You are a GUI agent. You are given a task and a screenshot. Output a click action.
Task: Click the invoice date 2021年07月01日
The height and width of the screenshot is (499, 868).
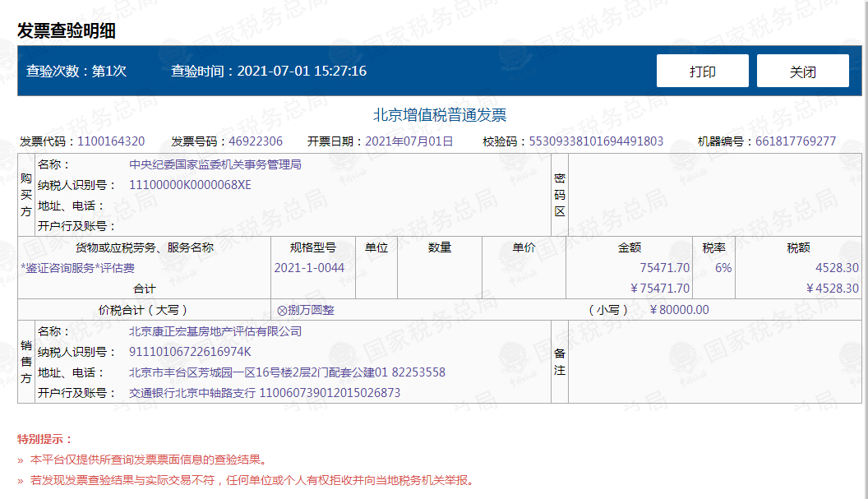pos(409,141)
